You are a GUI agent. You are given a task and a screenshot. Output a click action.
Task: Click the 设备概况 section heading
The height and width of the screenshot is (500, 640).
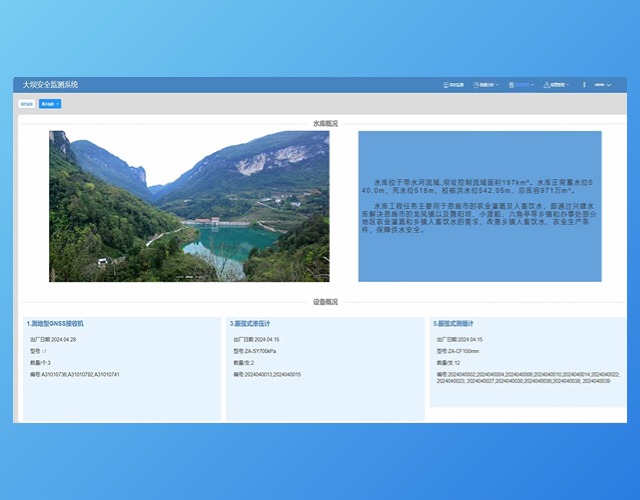pos(325,302)
